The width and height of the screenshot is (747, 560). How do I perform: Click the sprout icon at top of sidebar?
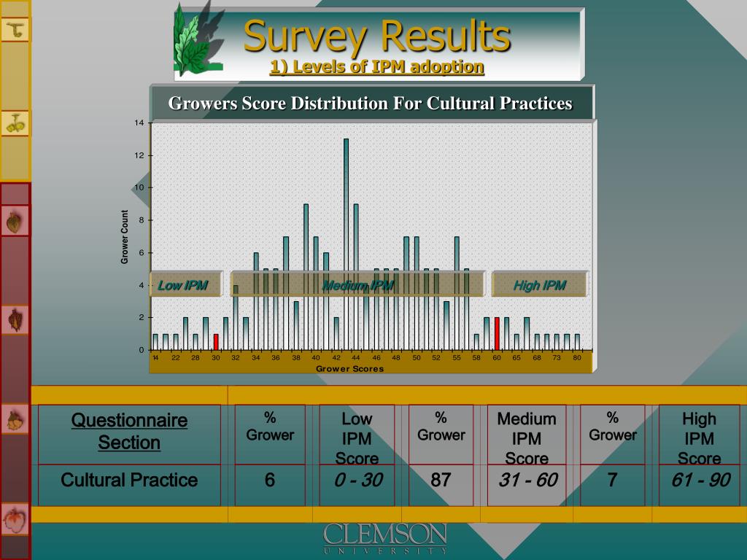(15, 29)
